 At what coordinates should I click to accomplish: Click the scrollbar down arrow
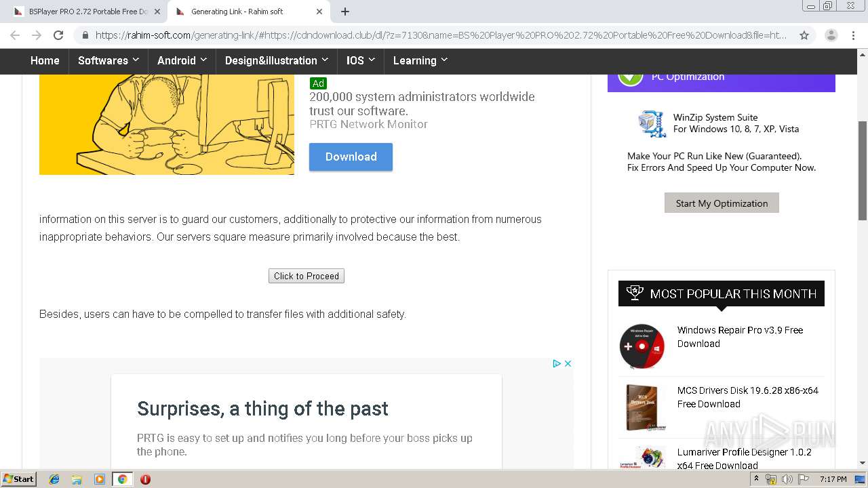click(x=863, y=464)
